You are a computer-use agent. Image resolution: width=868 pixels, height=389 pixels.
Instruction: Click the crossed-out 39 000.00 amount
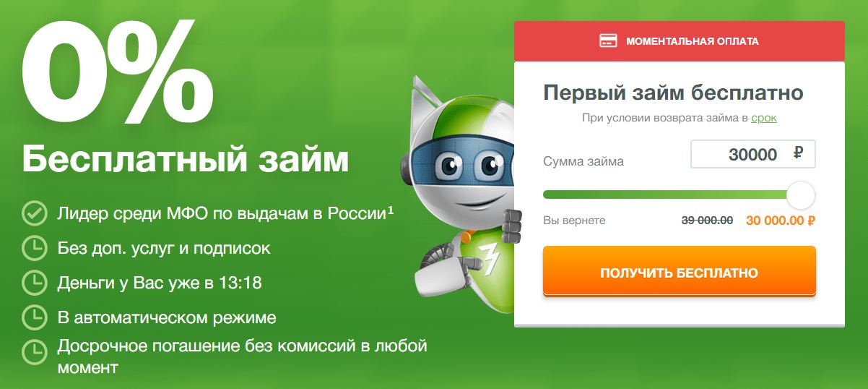click(707, 221)
